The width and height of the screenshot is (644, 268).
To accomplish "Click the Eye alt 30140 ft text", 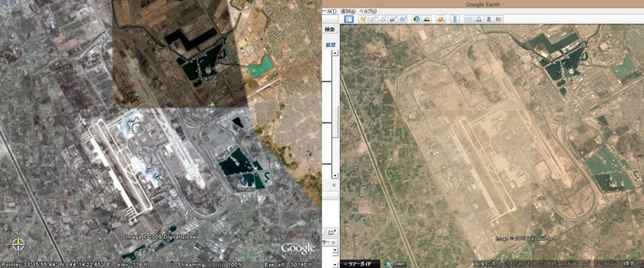I will [x=289, y=264].
